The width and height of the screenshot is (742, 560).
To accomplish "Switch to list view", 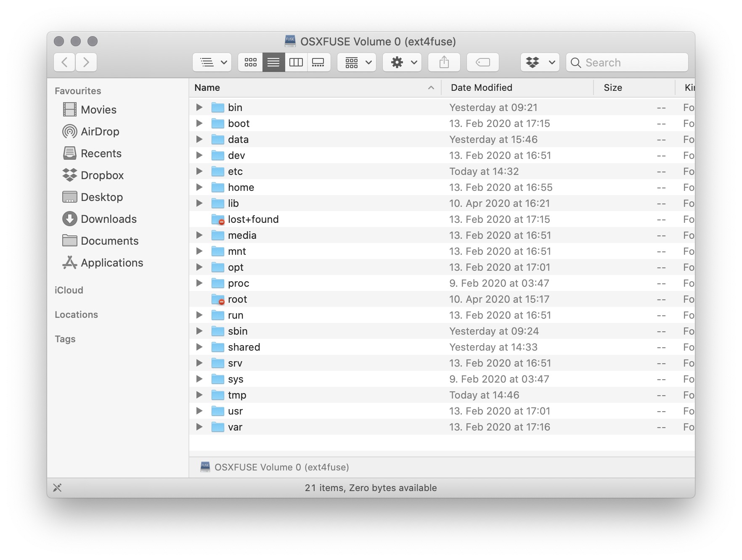I will coord(273,62).
